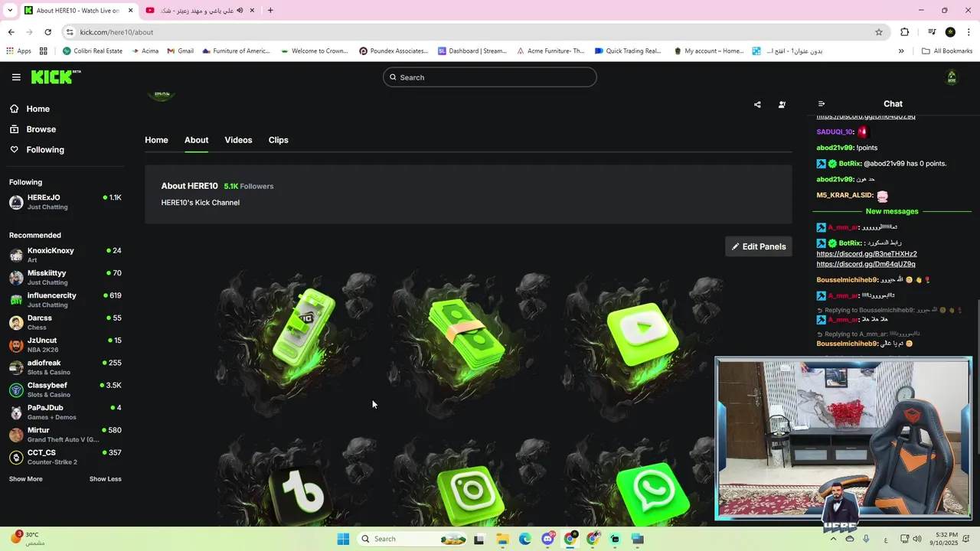The width and height of the screenshot is (980, 551).
Task: Click the New messages divider in chat
Action: click(892, 211)
